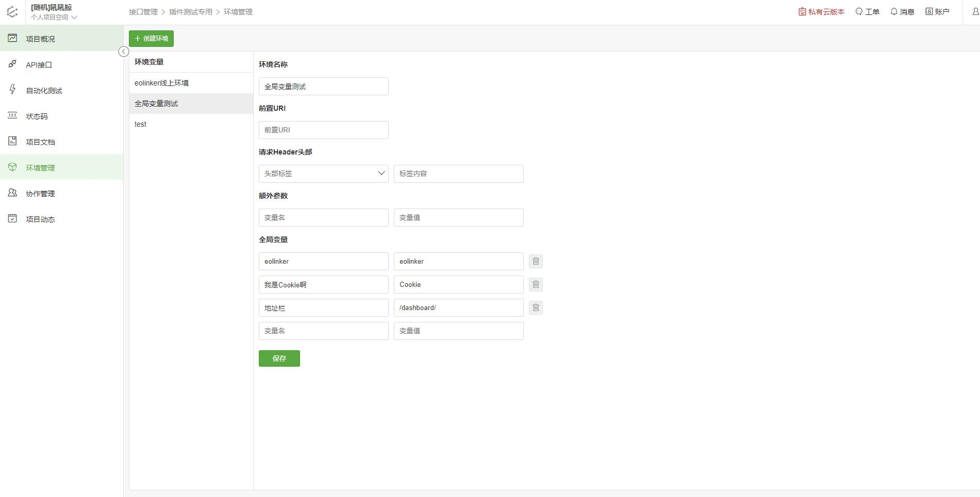This screenshot has width=980, height=497.
Task: Click the /dashboard/ value field
Action: (459, 307)
